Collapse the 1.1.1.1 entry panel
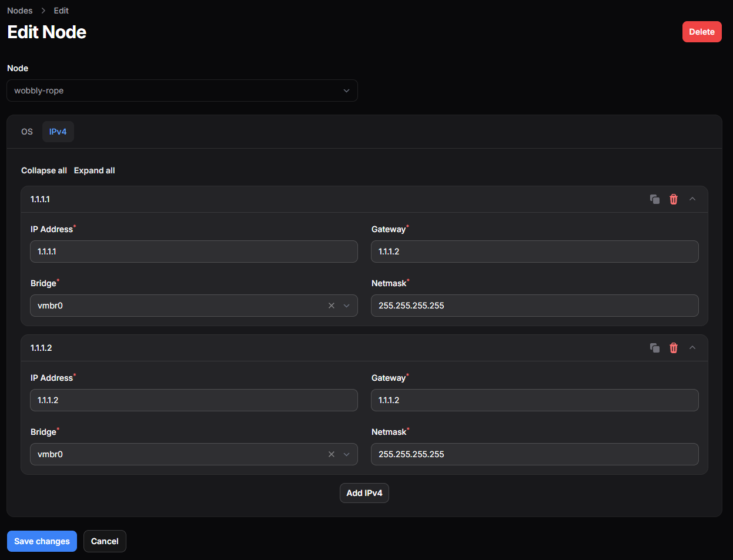The height and width of the screenshot is (560, 733). [x=692, y=199]
